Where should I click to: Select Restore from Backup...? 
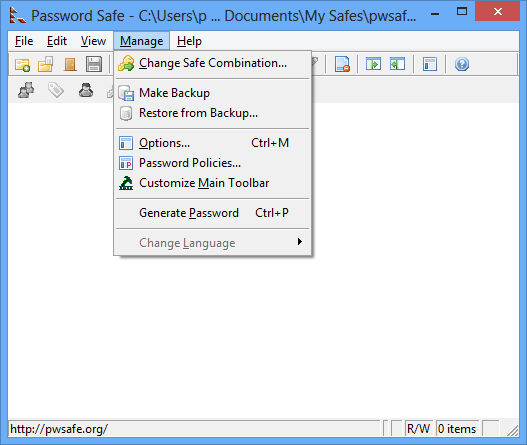pyautogui.click(x=212, y=113)
